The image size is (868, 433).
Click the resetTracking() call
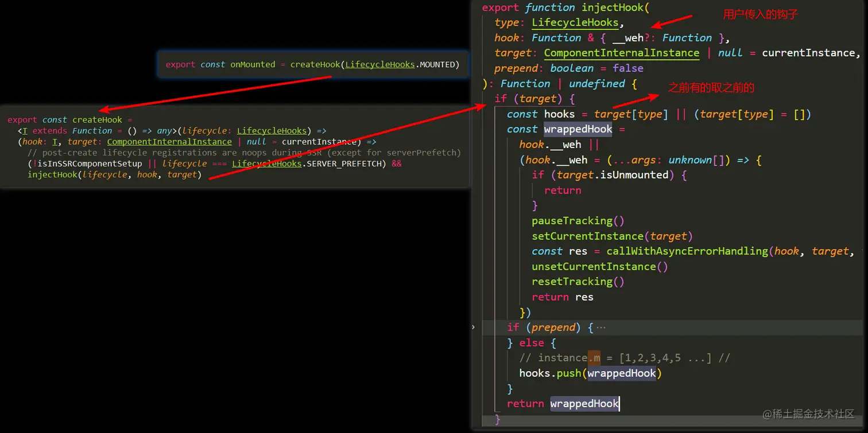(x=578, y=282)
